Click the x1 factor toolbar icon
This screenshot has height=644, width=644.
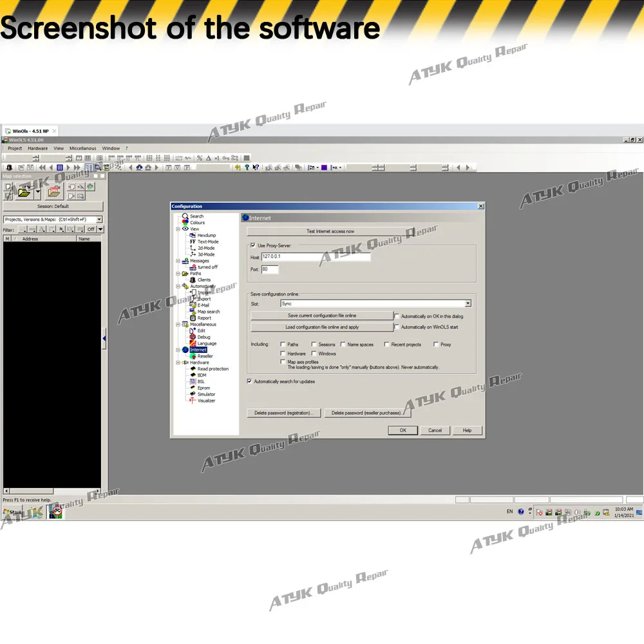pyautogui.click(x=217, y=158)
